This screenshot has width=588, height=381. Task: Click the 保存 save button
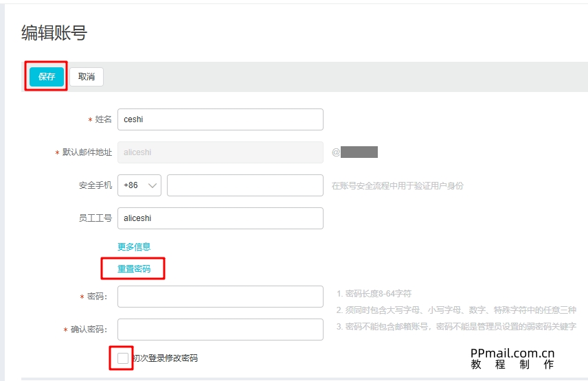tap(47, 76)
